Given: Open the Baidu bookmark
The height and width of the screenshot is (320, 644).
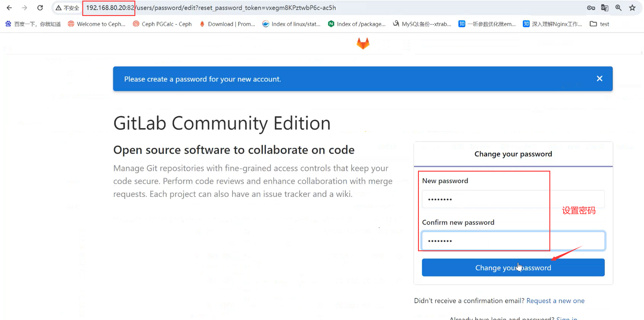Looking at the screenshot, I should 33,24.
